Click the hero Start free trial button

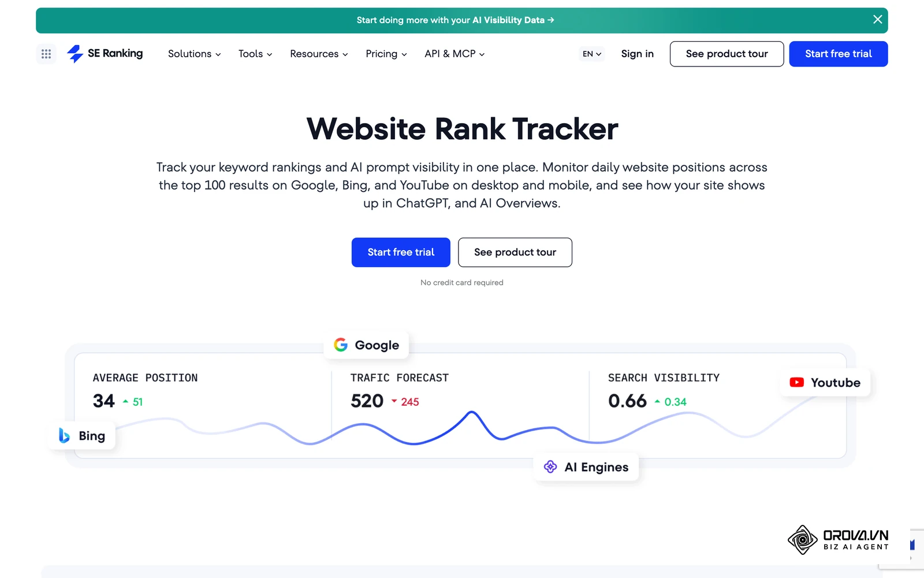pyautogui.click(x=401, y=252)
